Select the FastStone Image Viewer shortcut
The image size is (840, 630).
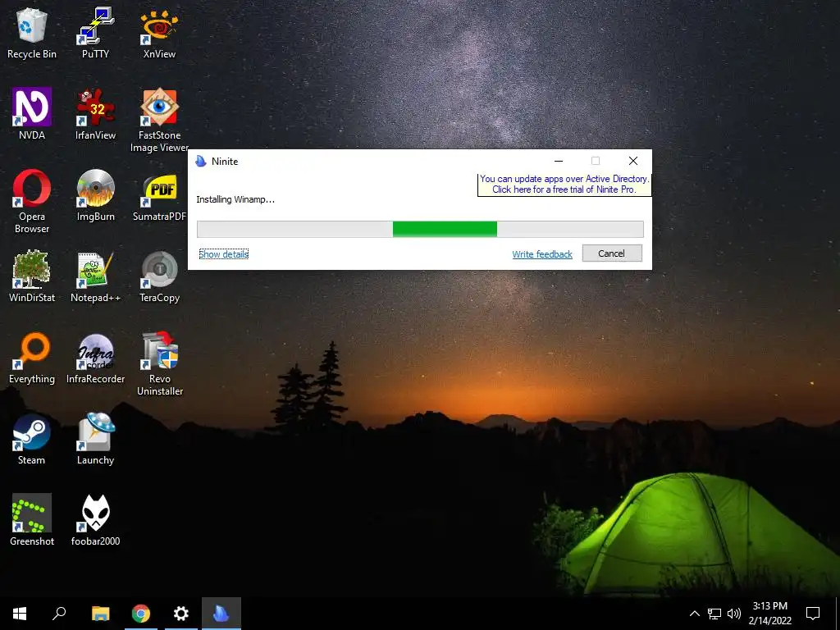click(x=159, y=120)
